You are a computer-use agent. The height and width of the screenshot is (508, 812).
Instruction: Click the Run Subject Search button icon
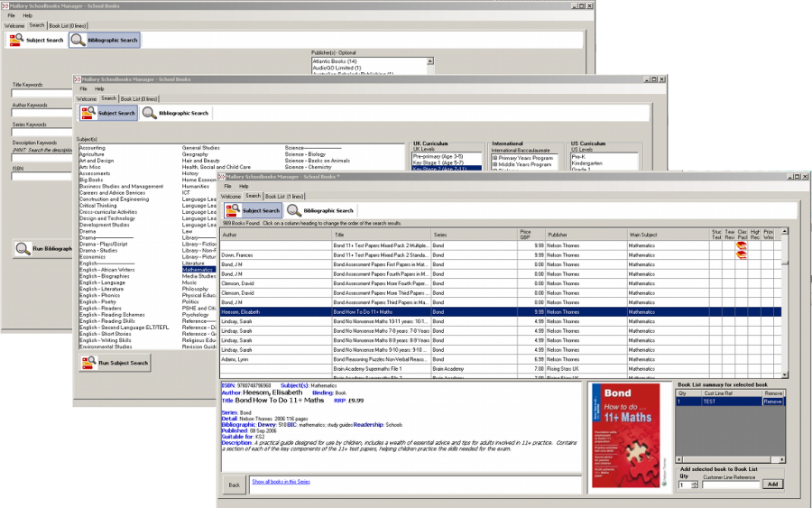coord(88,363)
